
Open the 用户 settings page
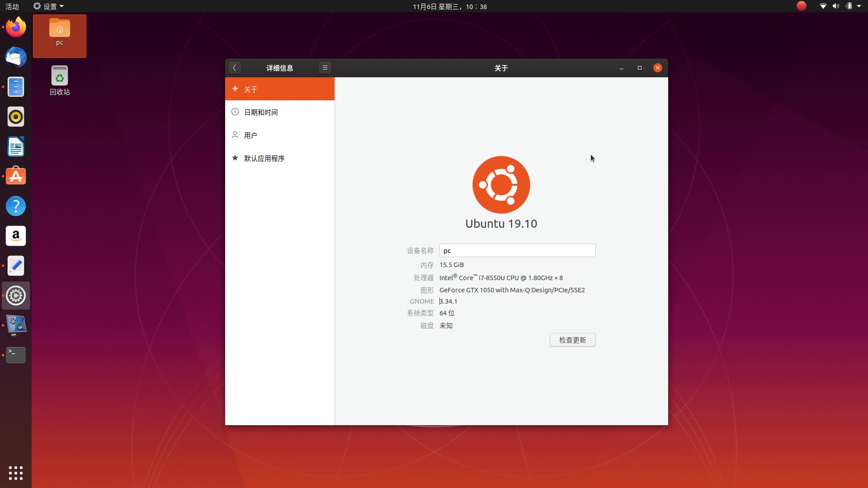coord(280,135)
